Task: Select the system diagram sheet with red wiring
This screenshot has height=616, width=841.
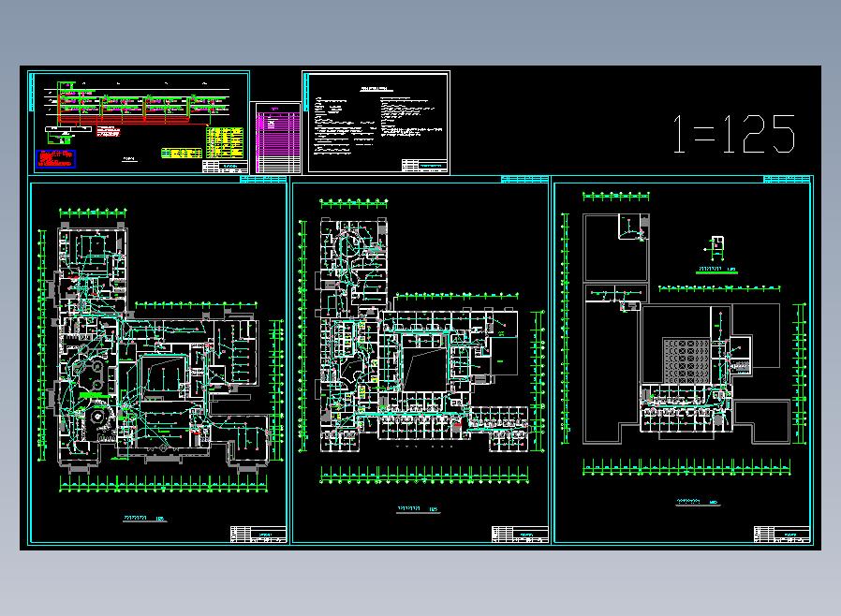Action: coord(139,123)
